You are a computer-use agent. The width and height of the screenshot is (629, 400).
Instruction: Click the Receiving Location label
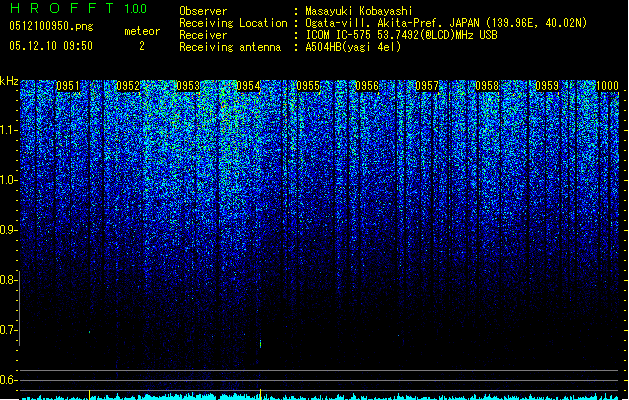pyautogui.click(x=233, y=23)
